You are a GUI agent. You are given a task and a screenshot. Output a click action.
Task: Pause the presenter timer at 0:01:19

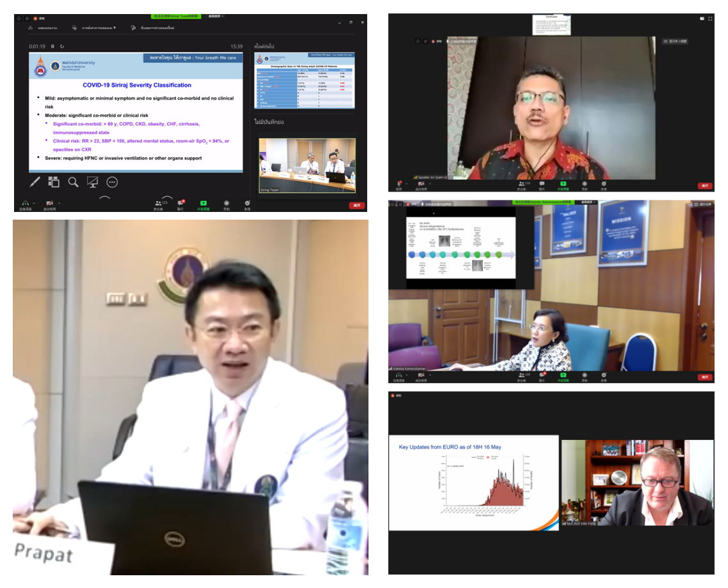tap(52, 47)
